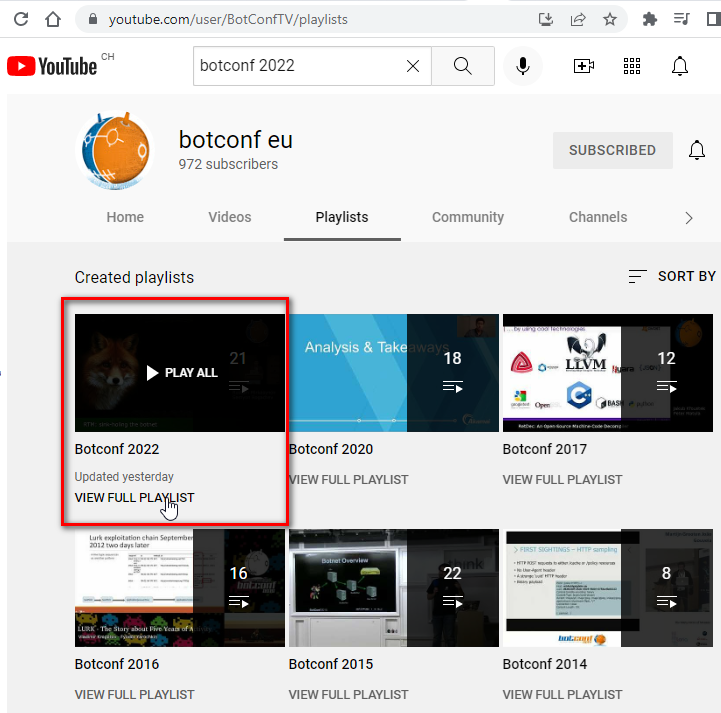Open the Community tab
The image size is (721, 713).
click(468, 217)
